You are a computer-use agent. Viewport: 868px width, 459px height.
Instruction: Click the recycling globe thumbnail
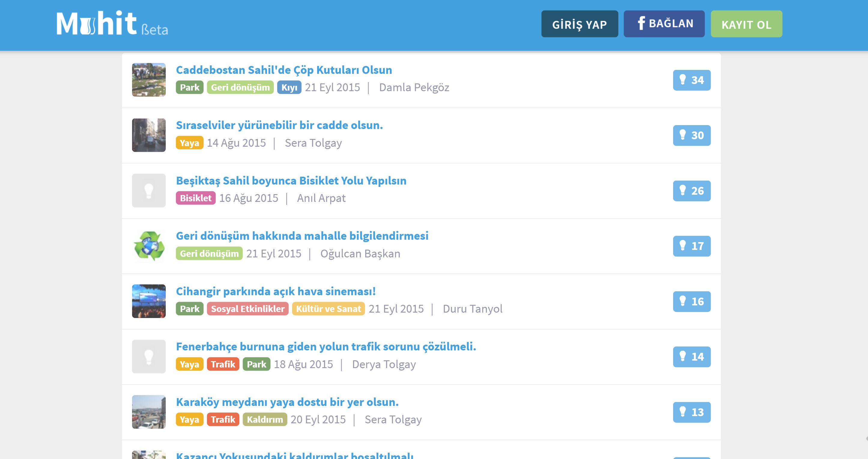(x=149, y=246)
